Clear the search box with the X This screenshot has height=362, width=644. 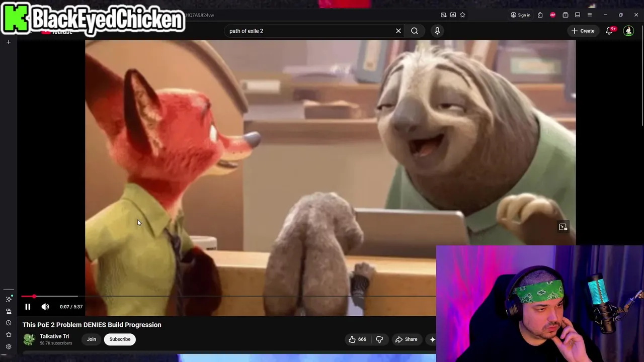click(398, 31)
